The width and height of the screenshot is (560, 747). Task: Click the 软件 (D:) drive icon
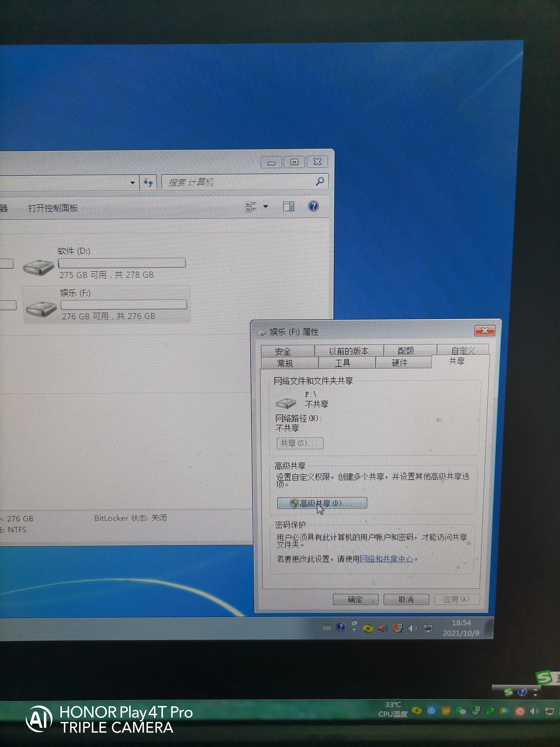point(38,267)
